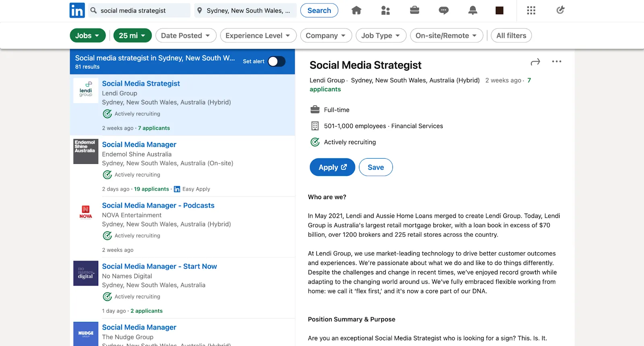The width and height of the screenshot is (644, 346).
Task: Go to the Home icon
Action: [356, 10]
